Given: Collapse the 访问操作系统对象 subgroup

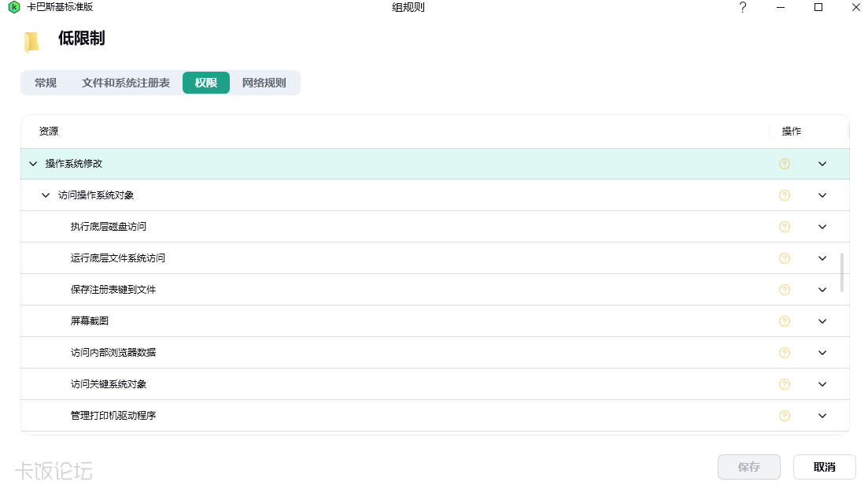Looking at the screenshot, I should click(46, 195).
